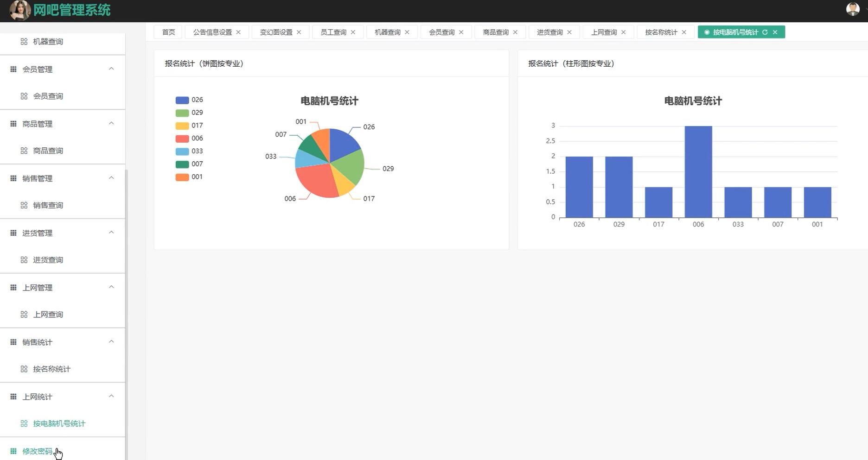
Task: Click the 销售管理 table icon
Action: (x=13, y=178)
